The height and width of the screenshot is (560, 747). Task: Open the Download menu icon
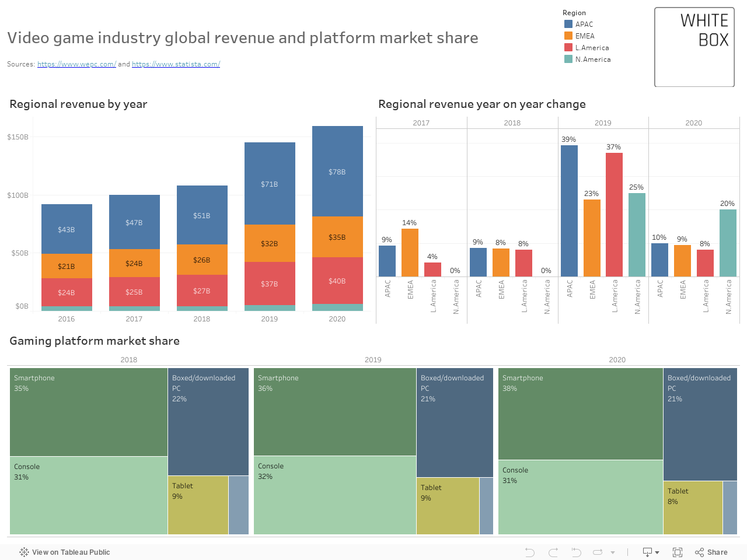click(651, 552)
